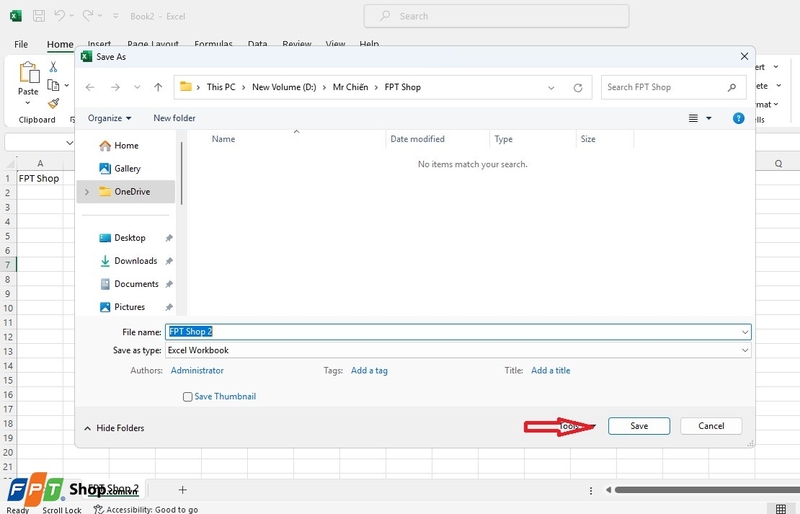Open the File tab in Excel
This screenshot has width=800, height=514.
[x=21, y=44]
